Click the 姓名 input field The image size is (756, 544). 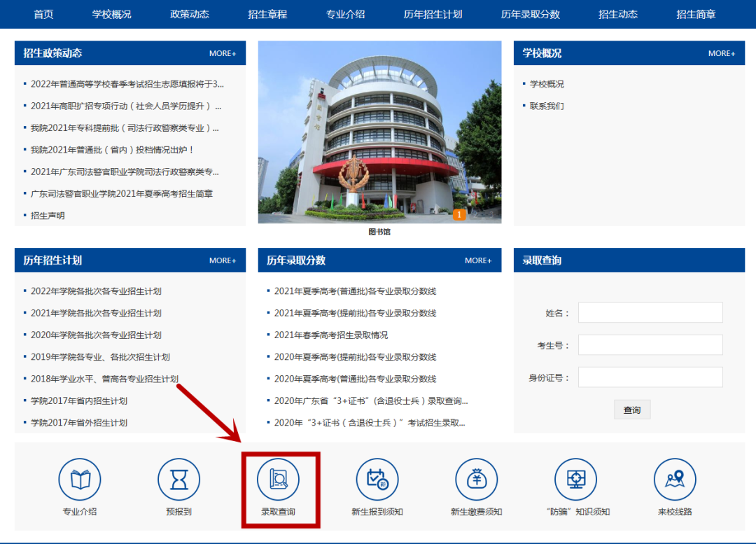[x=650, y=312]
